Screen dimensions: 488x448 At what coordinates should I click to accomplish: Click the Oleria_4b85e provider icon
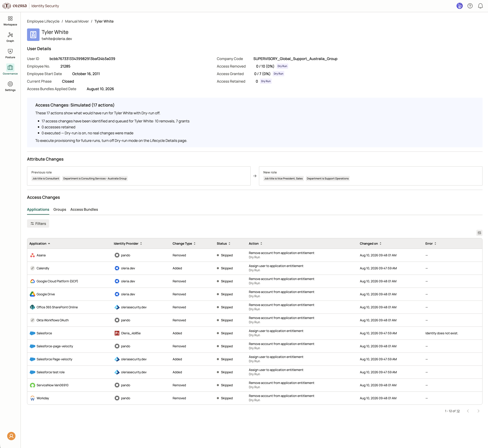[117, 333]
